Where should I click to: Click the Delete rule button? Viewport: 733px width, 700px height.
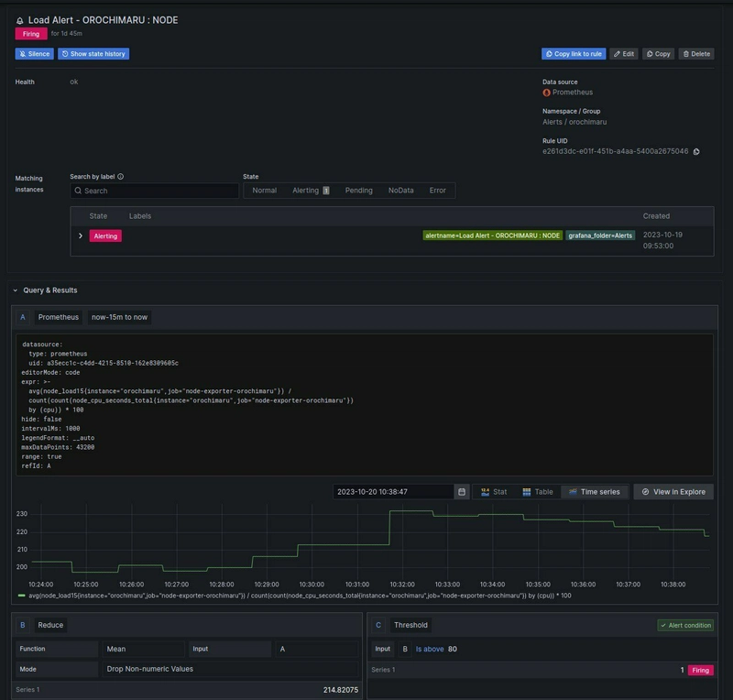click(x=695, y=54)
